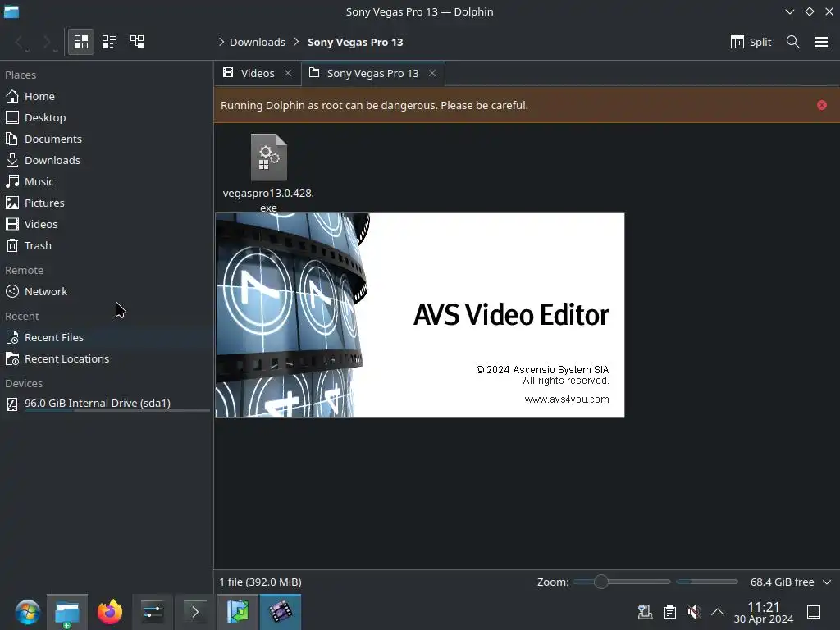Open Downloads in Places sidebar
Viewport: 840px width, 630px height.
[107, 160]
